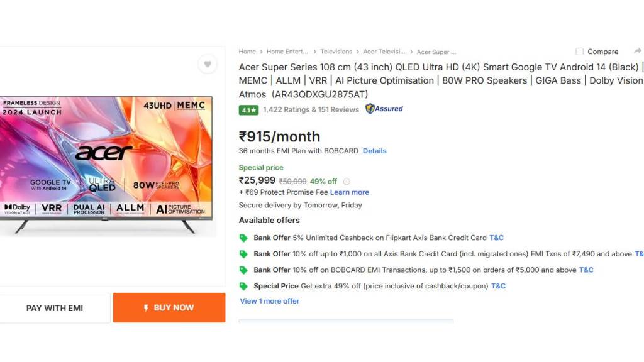Screen dimensions: 644x362
Task: Open T&C for the Axis Bank cashback offer
Action: pos(496,238)
